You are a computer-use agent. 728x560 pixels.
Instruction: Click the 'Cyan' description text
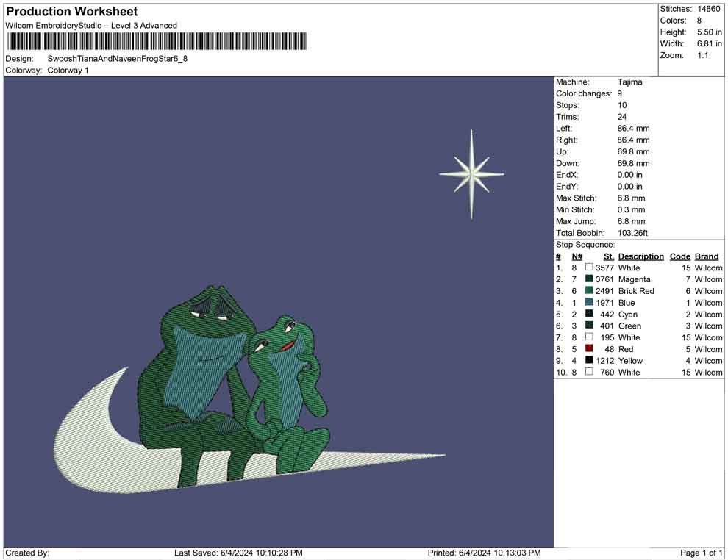pyautogui.click(x=628, y=315)
